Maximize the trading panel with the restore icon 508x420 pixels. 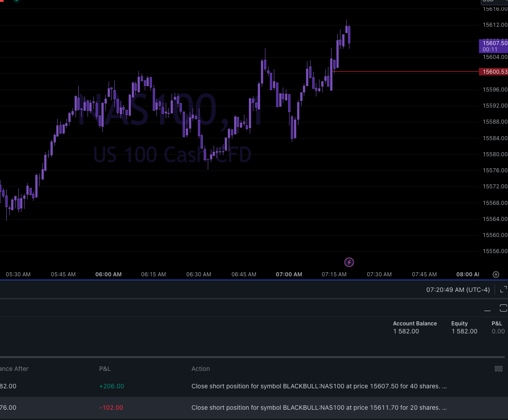tap(504, 308)
